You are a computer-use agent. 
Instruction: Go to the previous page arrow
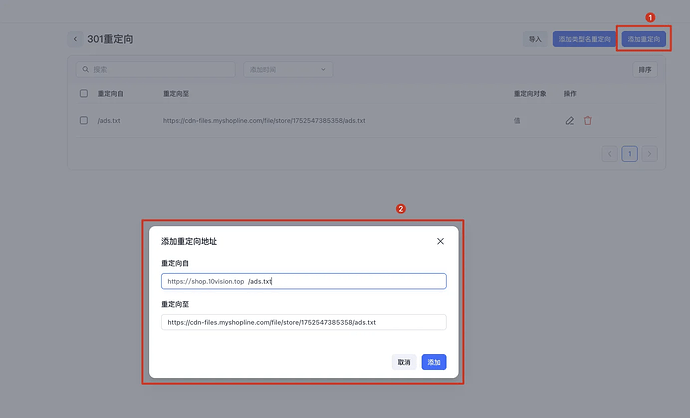point(609,154)
